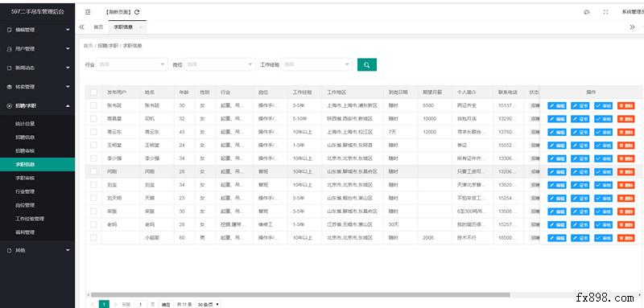644x308 pixels.
Task: Check the checkbox for 李少强 row
Action: tap(93, 158)
